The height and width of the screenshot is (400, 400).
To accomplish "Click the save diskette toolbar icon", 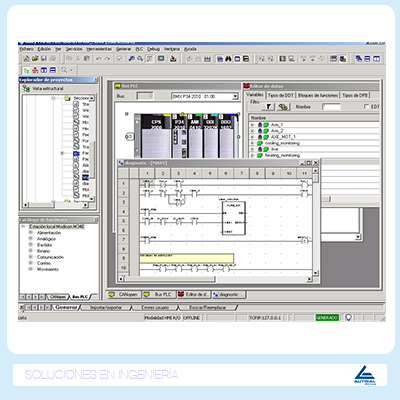I will [x=44, y=59].
